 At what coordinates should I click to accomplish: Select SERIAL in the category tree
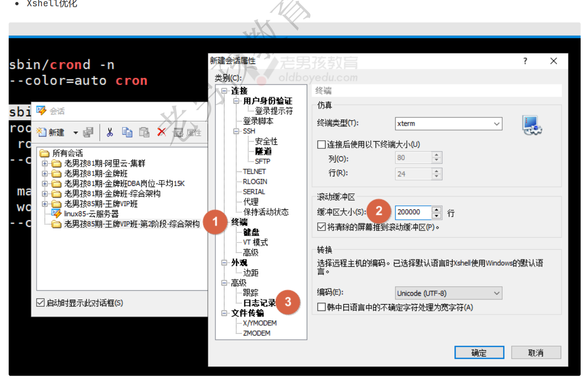(254, 192)
